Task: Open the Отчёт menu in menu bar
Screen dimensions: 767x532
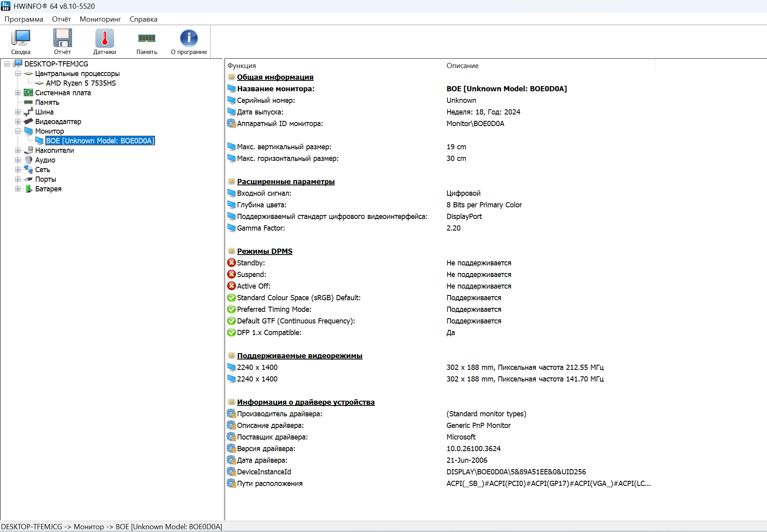Action: [x=61, y=19]
